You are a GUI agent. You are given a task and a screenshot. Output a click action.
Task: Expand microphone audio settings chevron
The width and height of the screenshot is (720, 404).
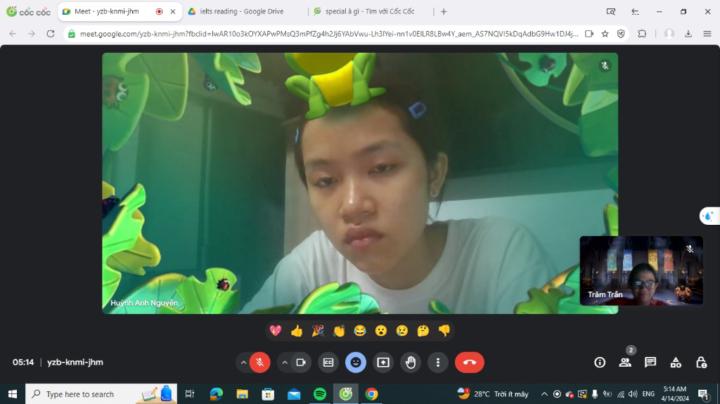point(243,363)
